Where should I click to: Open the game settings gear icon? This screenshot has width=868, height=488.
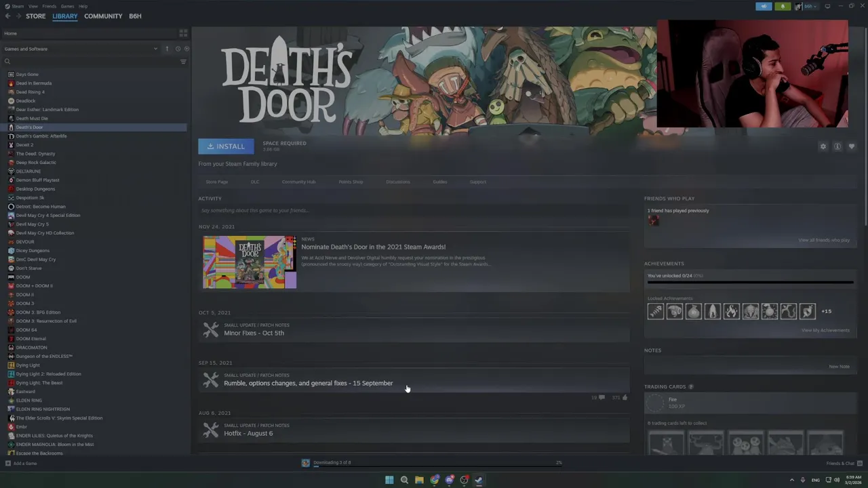823,146
